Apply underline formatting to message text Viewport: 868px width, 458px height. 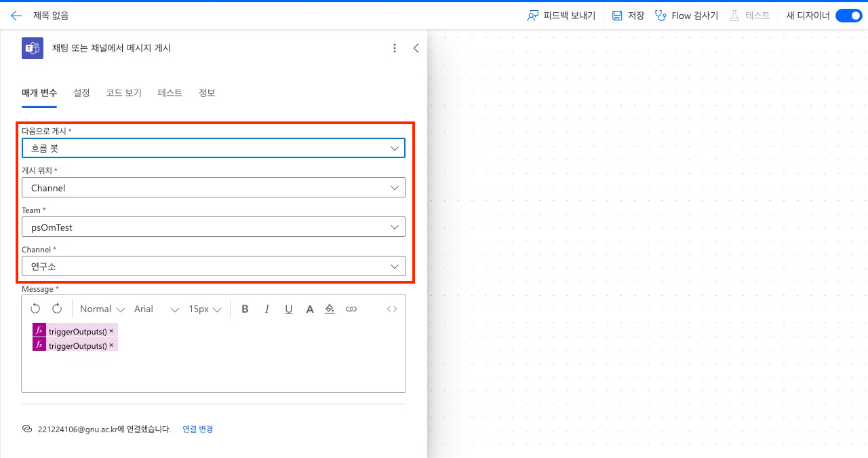(288, 309)
